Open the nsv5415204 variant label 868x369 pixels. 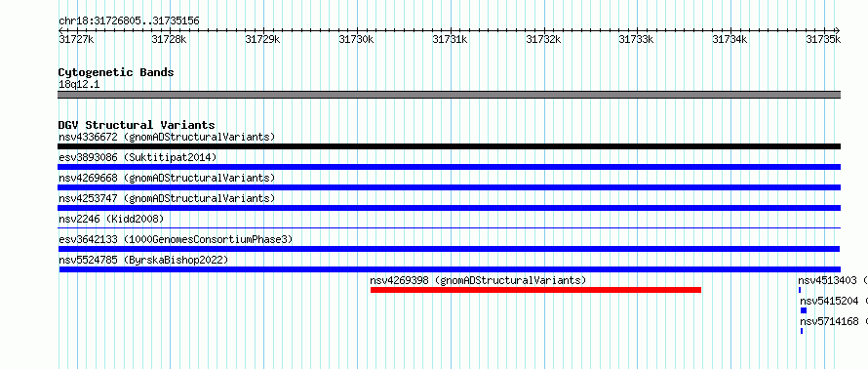[x=834, y=301]
